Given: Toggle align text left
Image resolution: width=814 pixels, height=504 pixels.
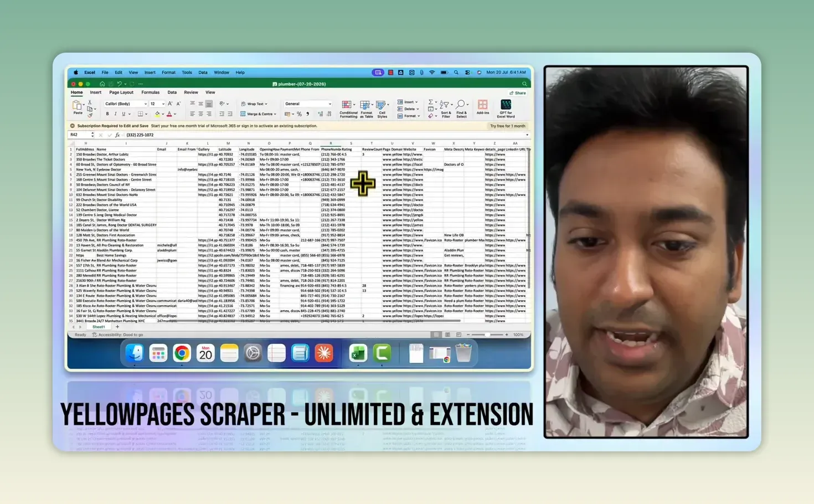Looking at the screenshot, I should [192, 114].
